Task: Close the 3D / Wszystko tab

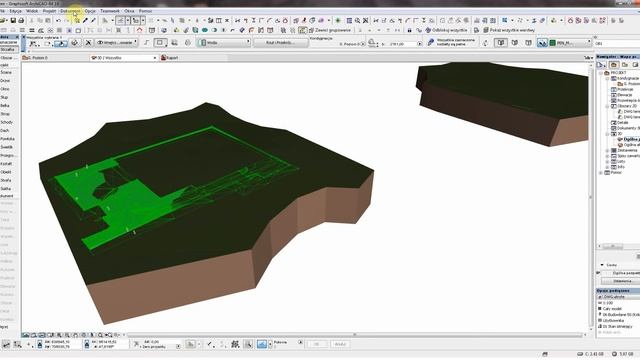Action: (x=155, y=58)
